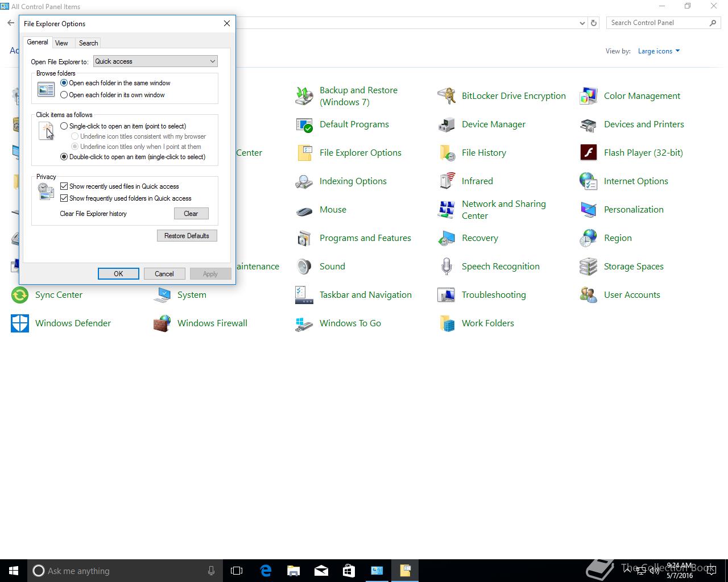The height and width of the screenshot is (582, 728).
Task: Open File Explorer from the taskbar
Action: (293, 571)
